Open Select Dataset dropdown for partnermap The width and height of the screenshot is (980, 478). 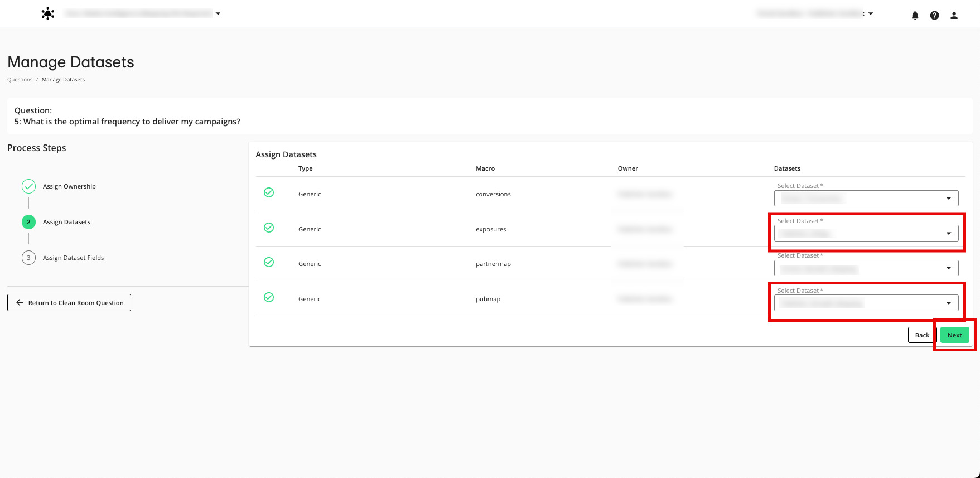866,268
